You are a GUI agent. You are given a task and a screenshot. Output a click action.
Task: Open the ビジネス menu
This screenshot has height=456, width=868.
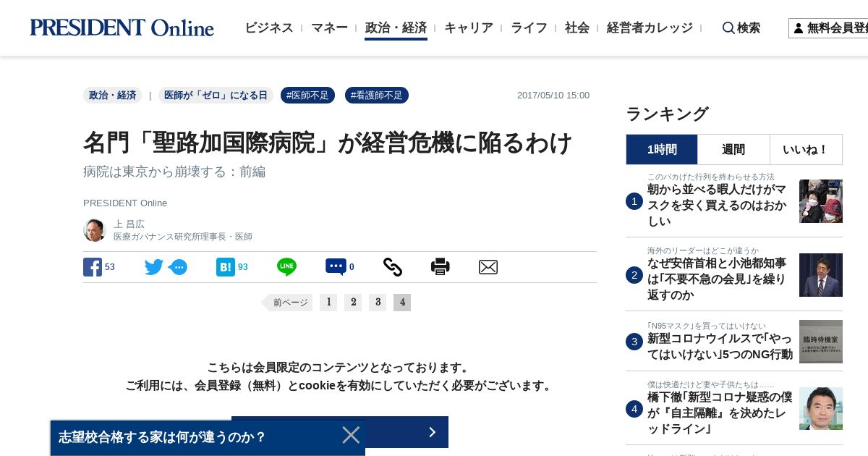pos(269,28)
